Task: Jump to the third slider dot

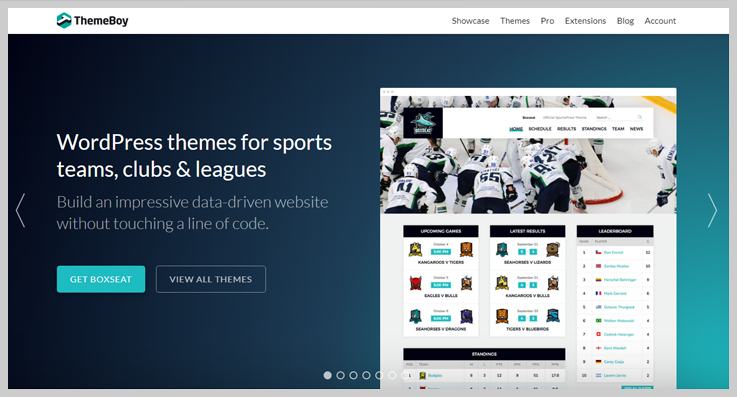Action: point(353,375)
